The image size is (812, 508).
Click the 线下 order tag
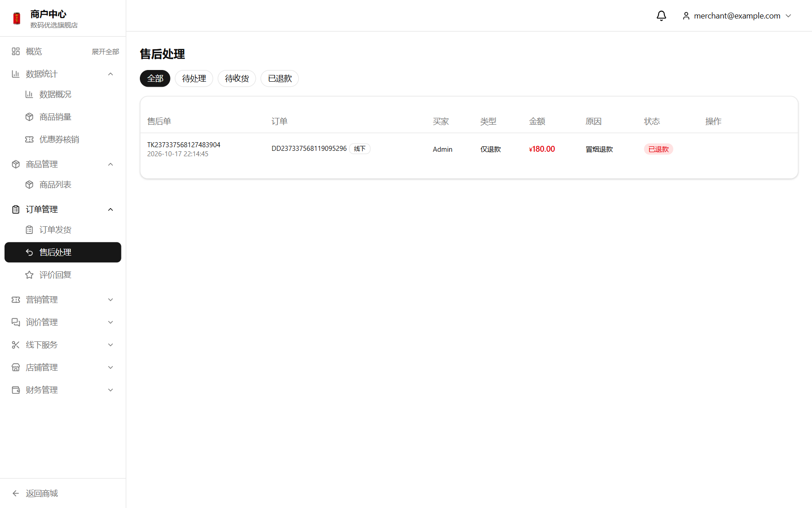[360, 149]
